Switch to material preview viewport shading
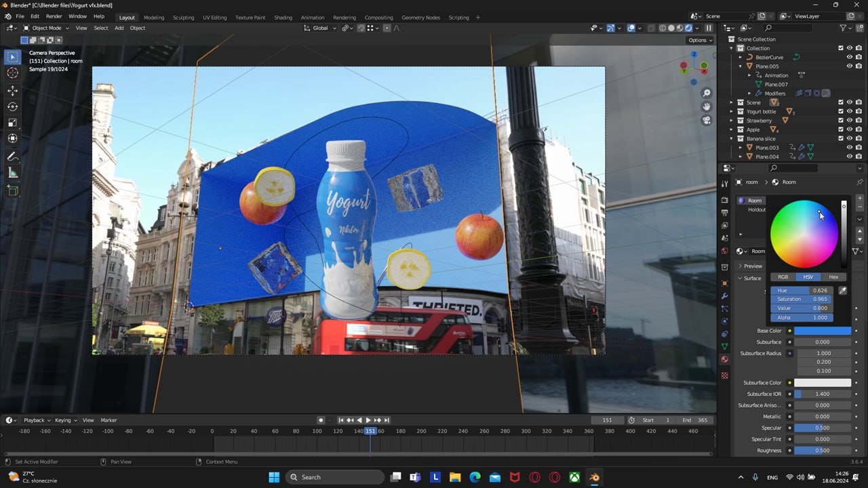868x488 pixels. point(679,28)
